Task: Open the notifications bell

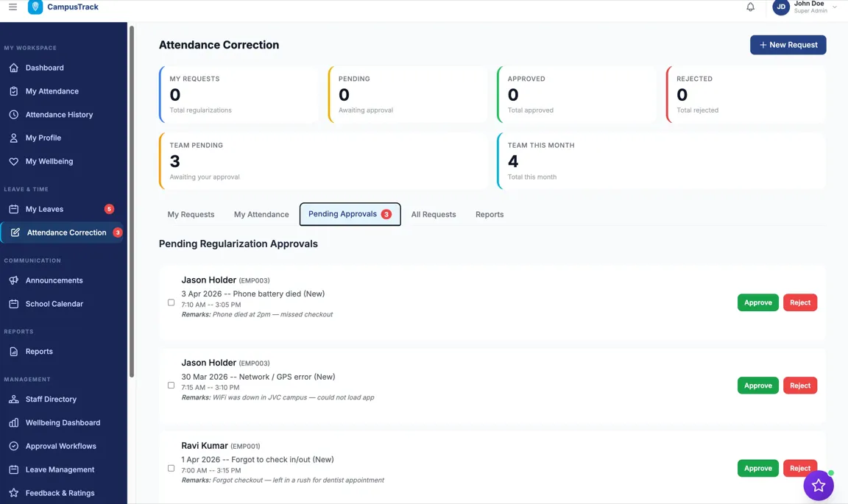Action: click(750, 7)
